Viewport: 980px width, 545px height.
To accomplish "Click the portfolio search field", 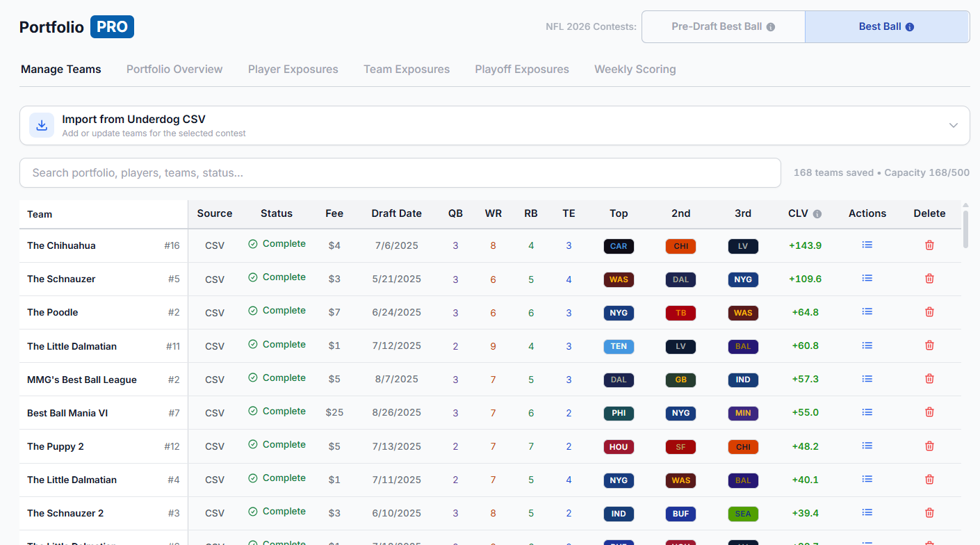I will coord(400,172).
